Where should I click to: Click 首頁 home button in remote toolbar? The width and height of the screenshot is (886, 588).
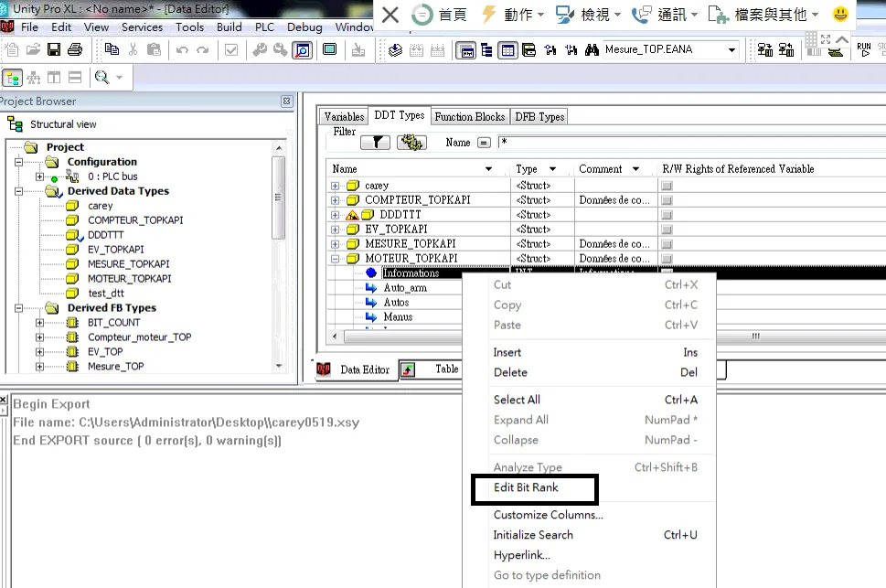click(439, 15)
